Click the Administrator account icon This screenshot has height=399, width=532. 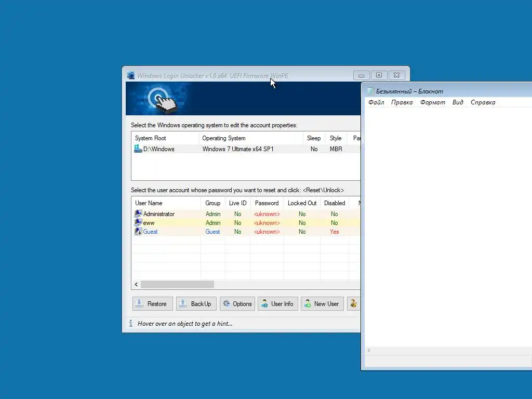pyautogui.click(x=138, y=214)
